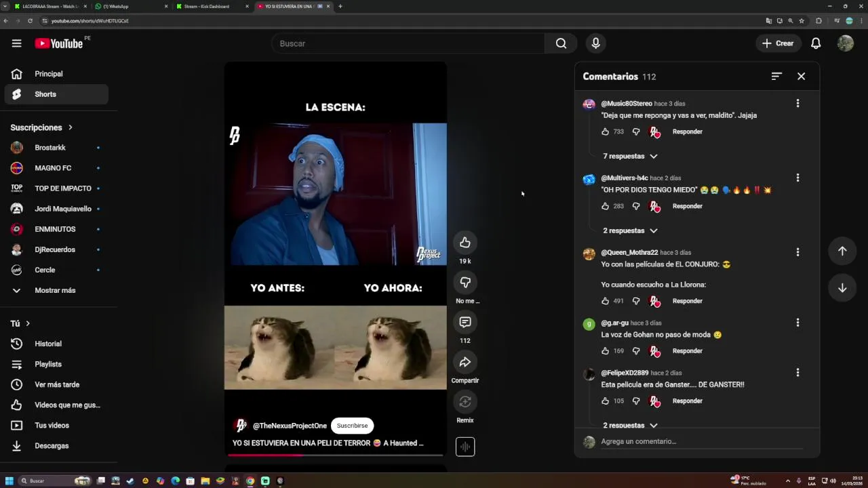This screenshot has height=488, width=868.
Task: Like the g.ar-gu comment
Action: click(x=606, y=351)
